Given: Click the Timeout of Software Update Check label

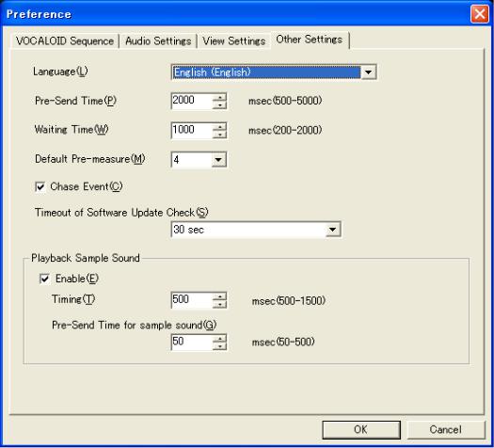Looking at the screenshot, I should (121, 213).
